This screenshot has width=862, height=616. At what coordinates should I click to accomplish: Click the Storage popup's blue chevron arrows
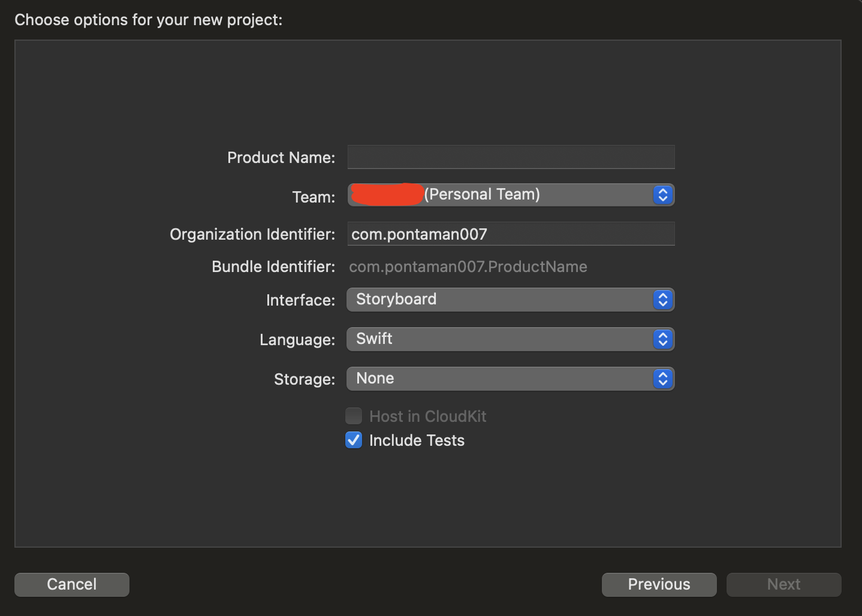coord(662,379)
